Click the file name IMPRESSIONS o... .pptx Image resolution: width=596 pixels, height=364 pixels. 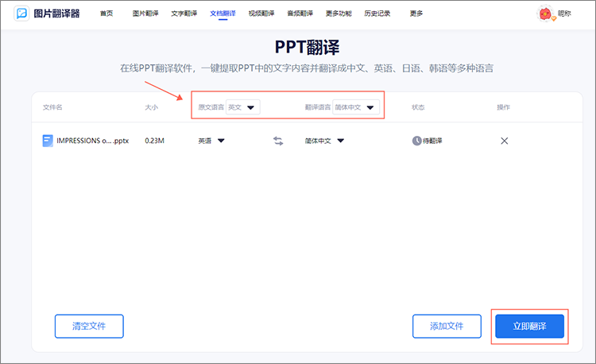[x=93, y=141]
